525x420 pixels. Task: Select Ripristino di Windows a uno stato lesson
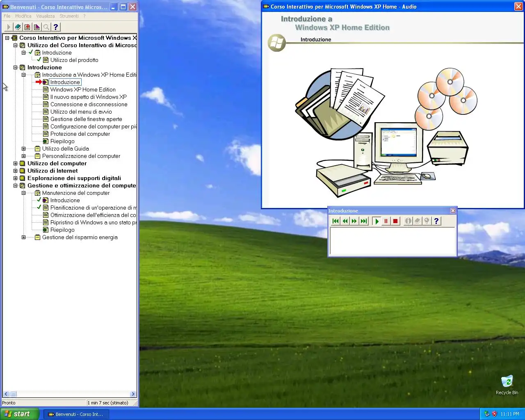(x=93, y=222)
